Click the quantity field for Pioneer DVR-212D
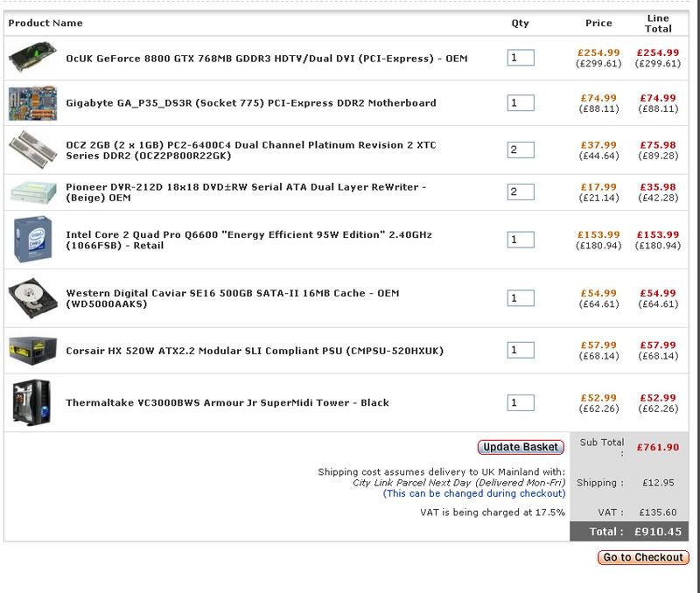 520,192
